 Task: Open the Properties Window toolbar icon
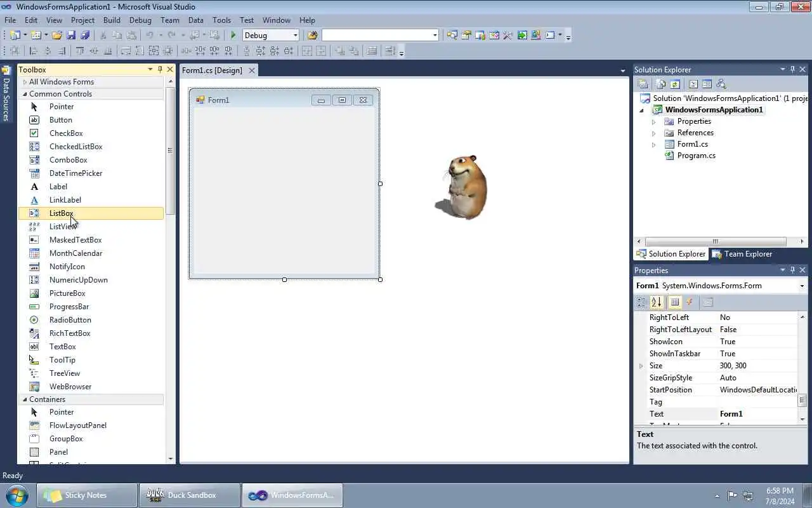pos(466,36)
